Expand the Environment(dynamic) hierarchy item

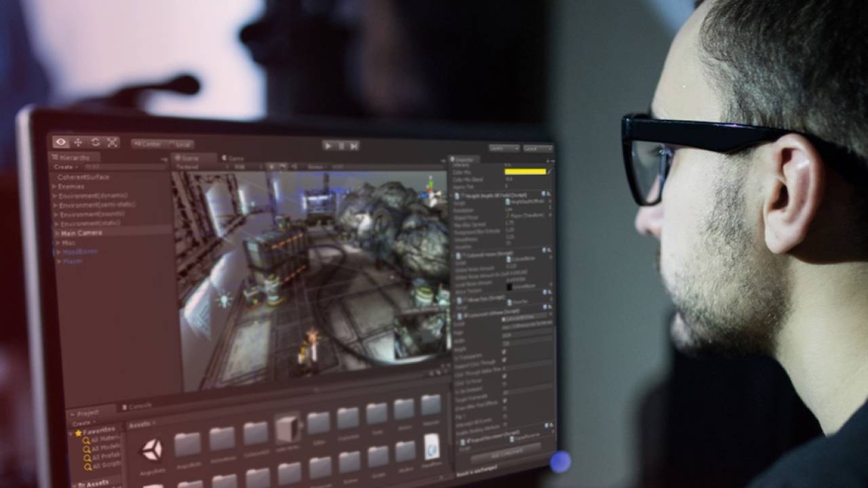tap(55, 196)
